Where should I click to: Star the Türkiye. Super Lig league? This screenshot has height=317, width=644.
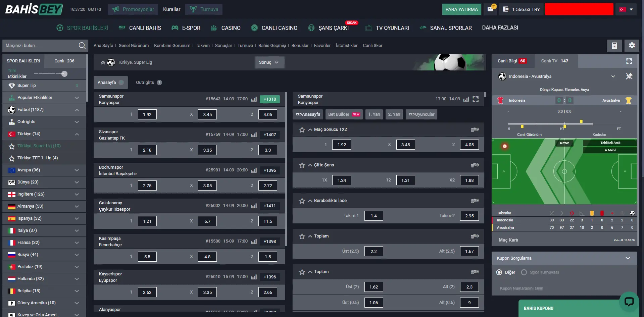tap(12, 146)
